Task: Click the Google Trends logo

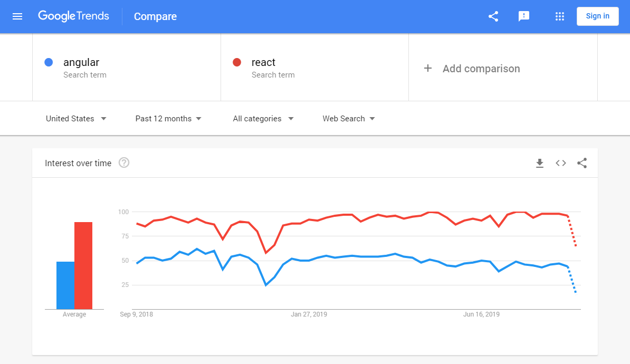Action: coord(73,16)
